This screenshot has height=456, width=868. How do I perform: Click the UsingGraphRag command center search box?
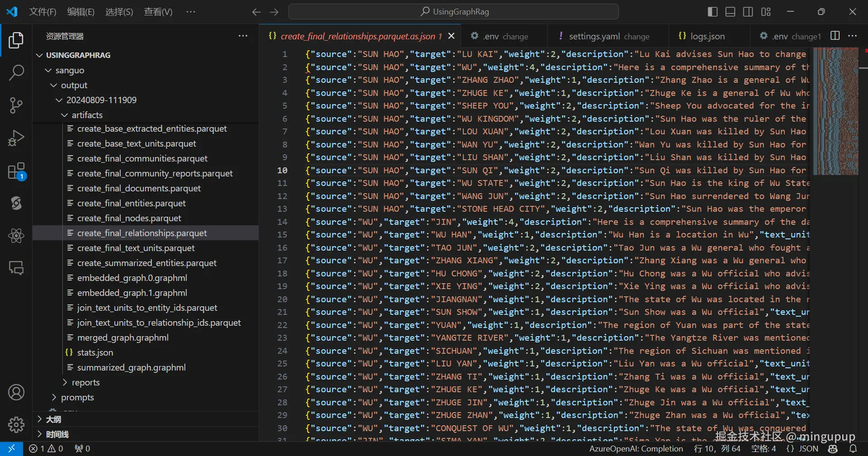click(x=453, y=12)
